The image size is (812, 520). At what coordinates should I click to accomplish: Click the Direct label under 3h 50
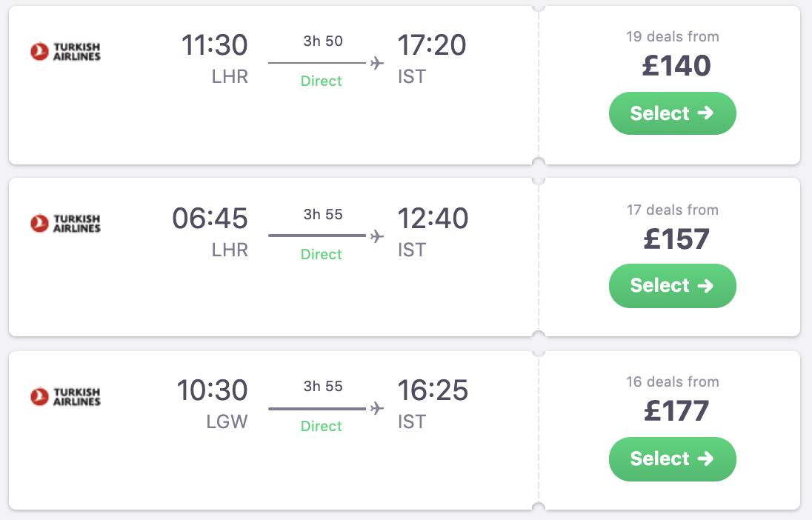(322, 81)
